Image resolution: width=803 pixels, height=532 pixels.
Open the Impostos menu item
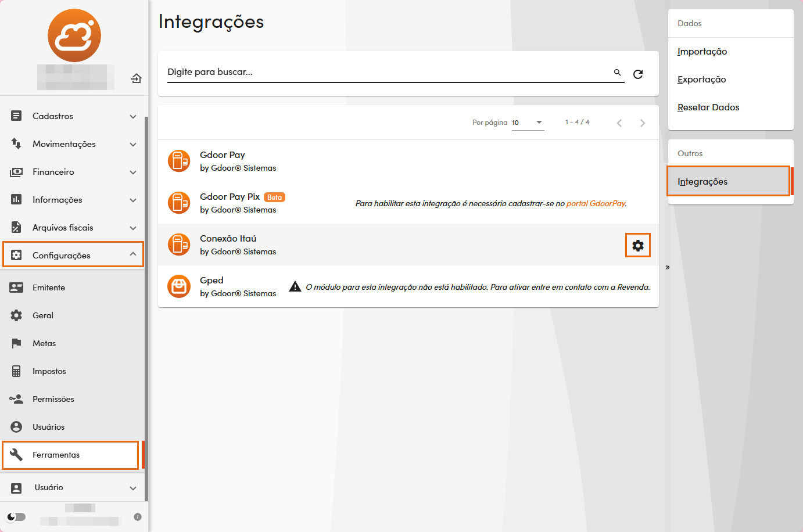[x=72, y=371]
